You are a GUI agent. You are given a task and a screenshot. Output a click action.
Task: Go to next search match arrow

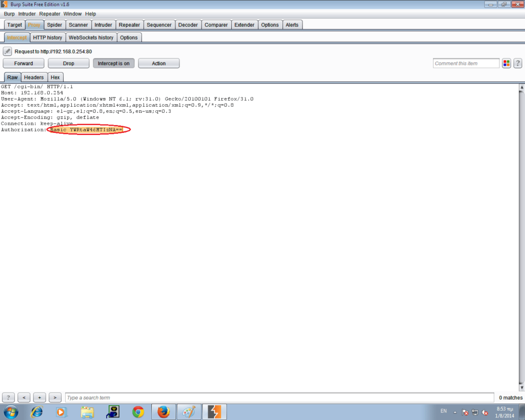click(x=55, y=397)
